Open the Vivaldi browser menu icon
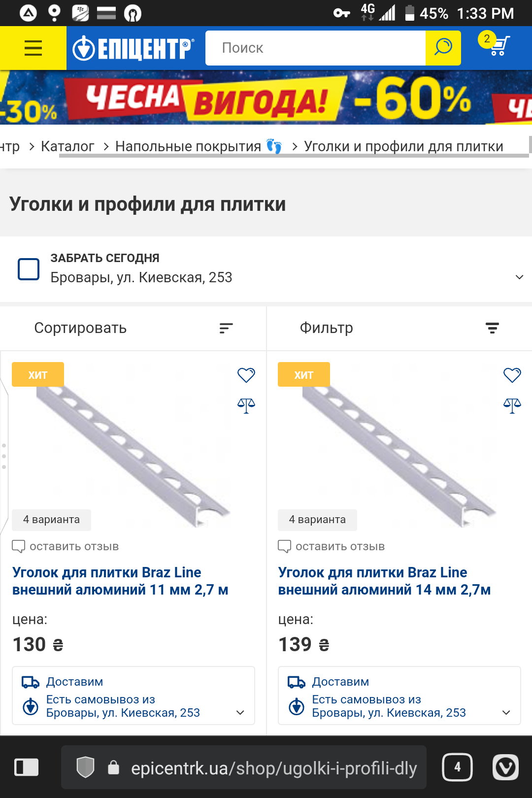Image resolution: width=532 pixels, height=798 pixels. [506, 767]
